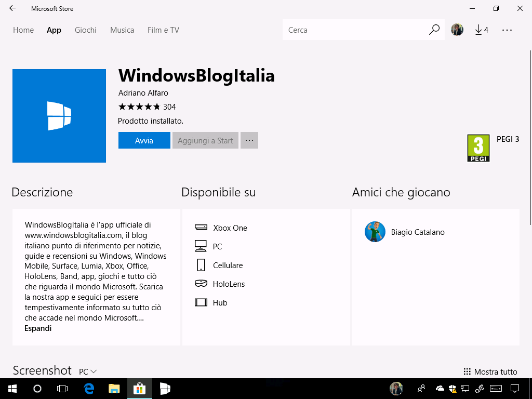Open Windows Defender shield tray icon

(x=453, y=389)
